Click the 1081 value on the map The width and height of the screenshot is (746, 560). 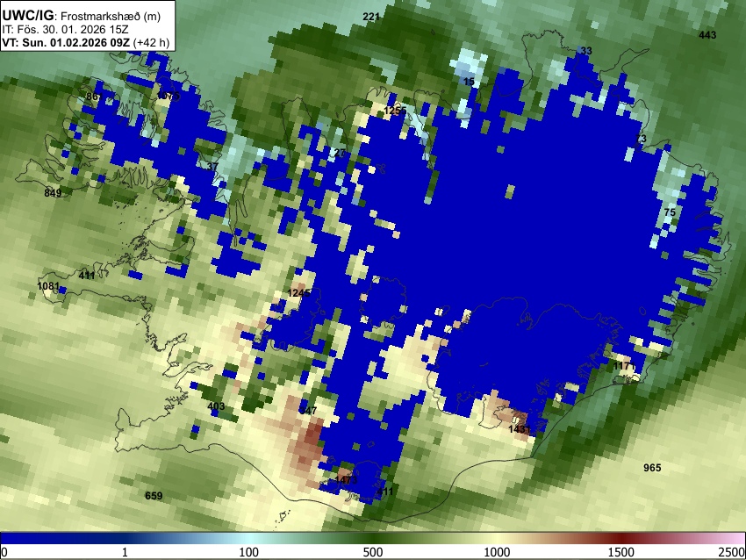pos(48,286)
